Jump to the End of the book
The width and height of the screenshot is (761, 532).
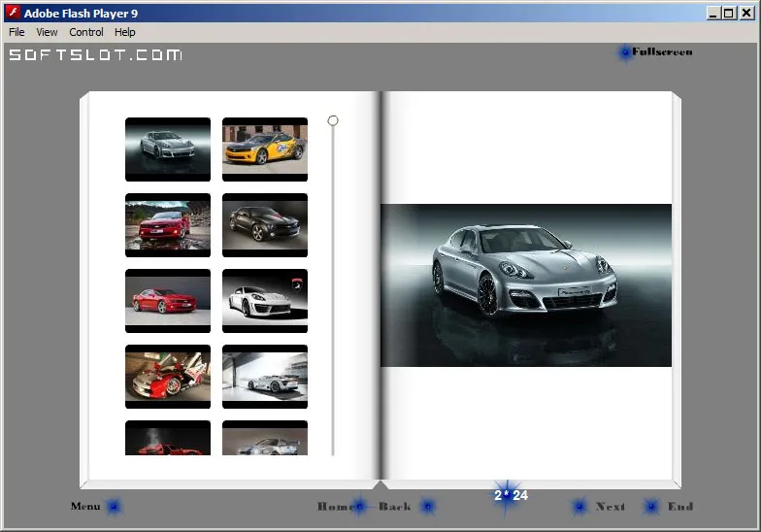point(679,507)
